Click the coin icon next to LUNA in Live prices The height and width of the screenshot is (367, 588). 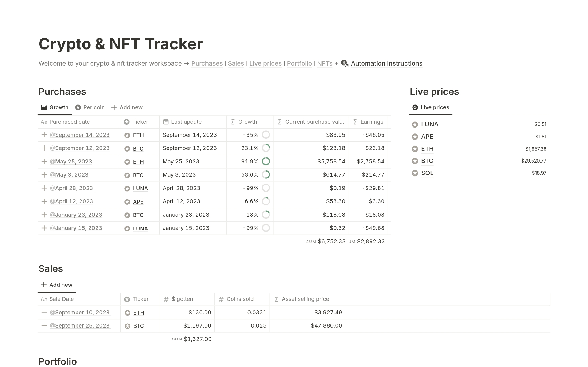pyautogui.click(x=415, y=124)
